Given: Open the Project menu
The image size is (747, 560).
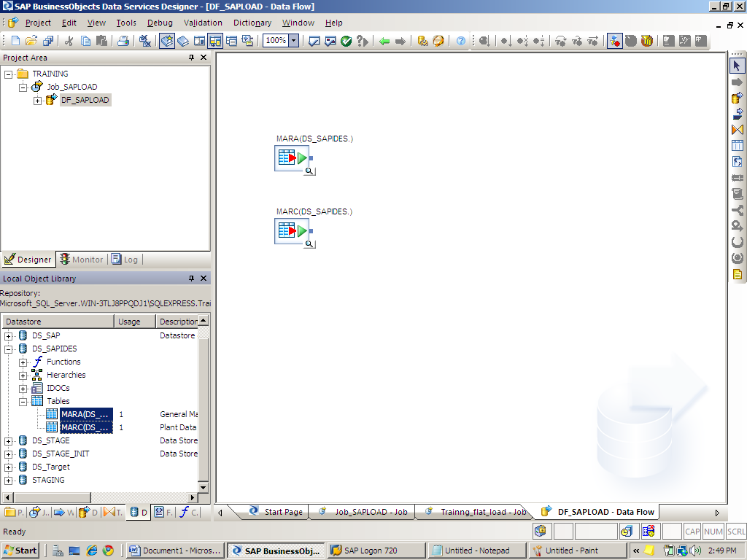Looking at the screenshot, I should pos(38,23).
